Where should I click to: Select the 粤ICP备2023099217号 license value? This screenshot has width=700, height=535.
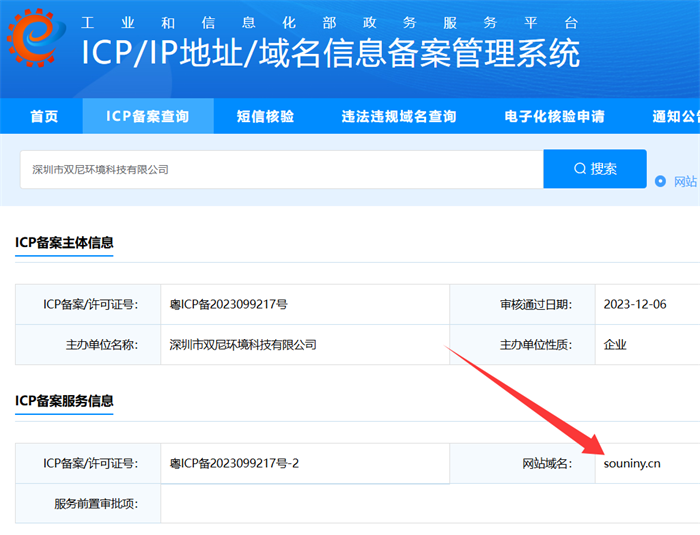point(229,305)
